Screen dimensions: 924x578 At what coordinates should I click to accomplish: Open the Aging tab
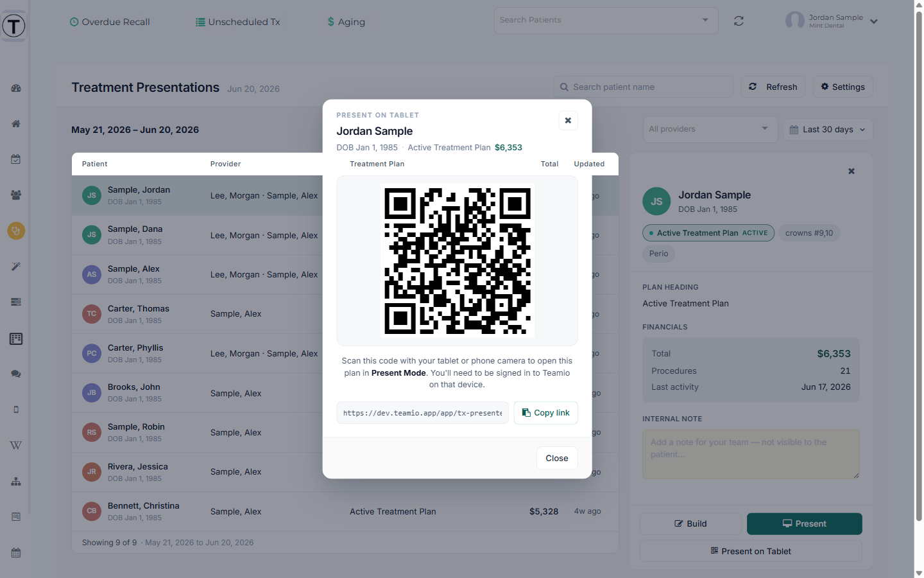click(346, 22)
